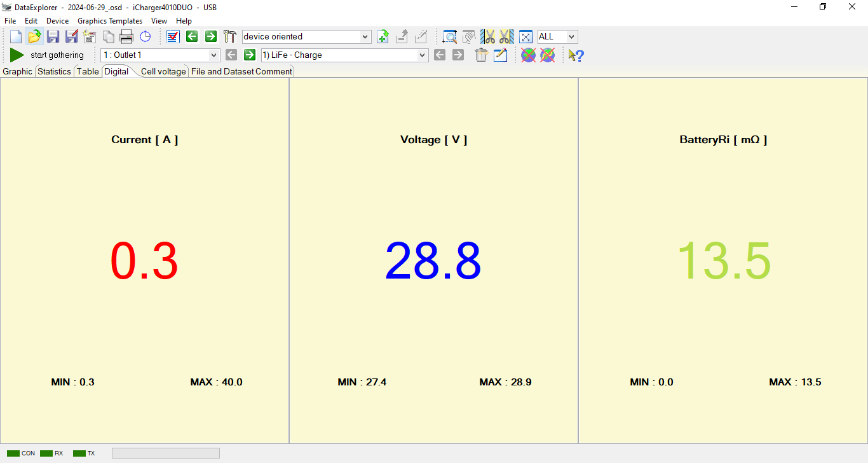Viewport: 868px width, 463px height.
Task: Click the fit-to-window icon beside ALL dropdown
Action: (x=526, y=37)
